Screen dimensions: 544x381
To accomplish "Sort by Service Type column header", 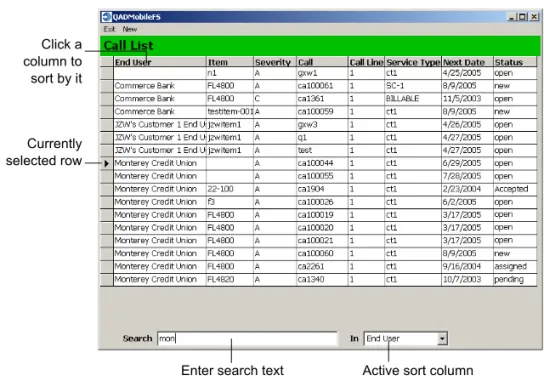I will point(413,62).
